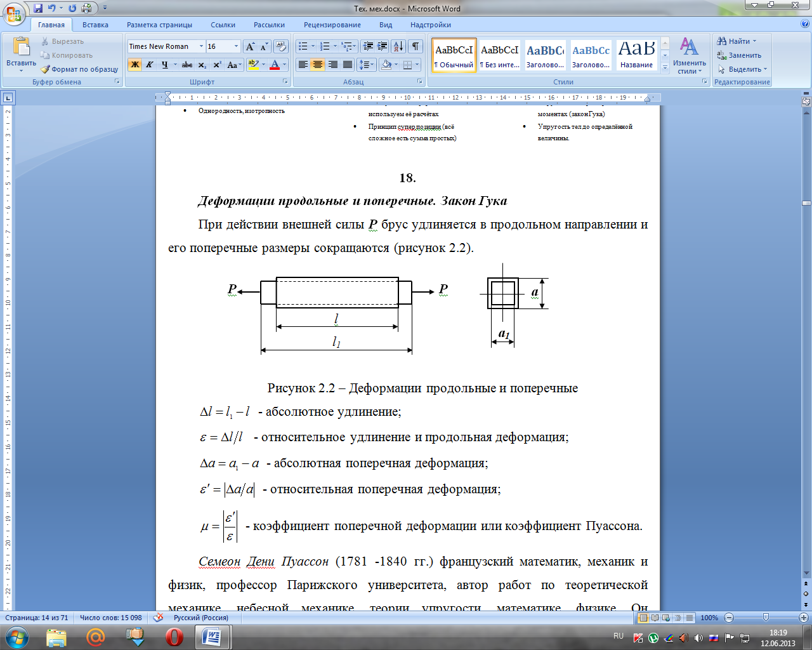Click Windows Start button
Image resolution: width=812 pixels, height=650 pixels.
click(16, 637)
